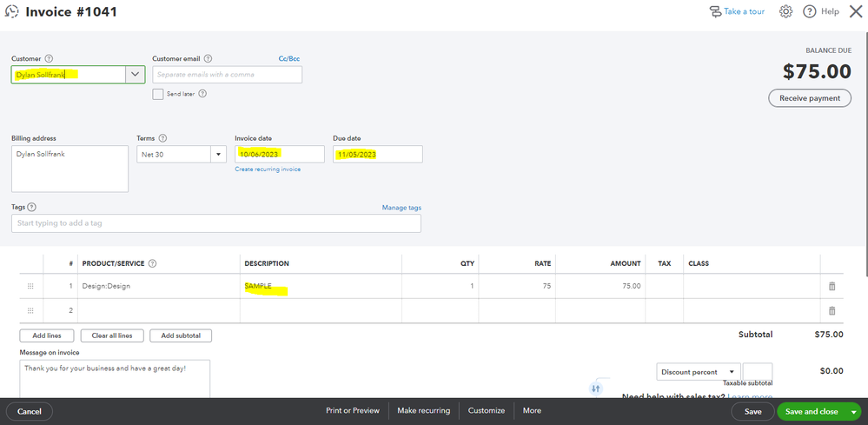Click the Receive payment button
Image resolution: width=868 pixels, height=425 pixels.
809,98
